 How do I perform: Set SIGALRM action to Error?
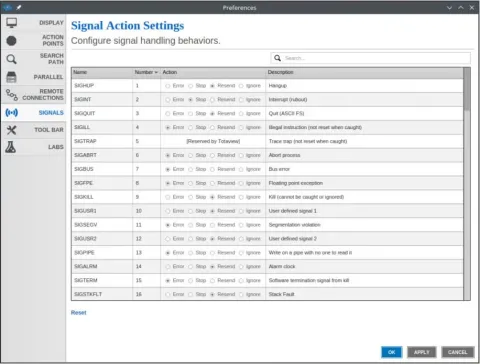pyautogui.click(x=168, y=267)
